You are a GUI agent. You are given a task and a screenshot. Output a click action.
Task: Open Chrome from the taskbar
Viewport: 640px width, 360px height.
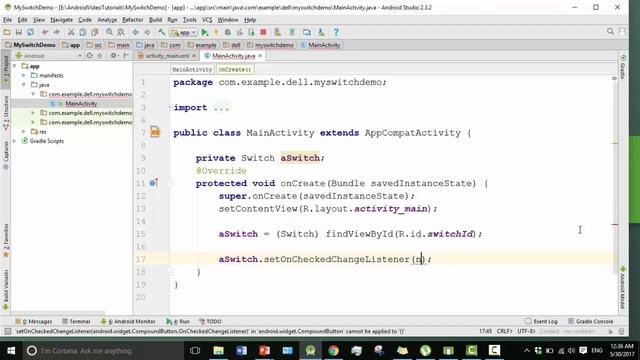coord(333,350)
